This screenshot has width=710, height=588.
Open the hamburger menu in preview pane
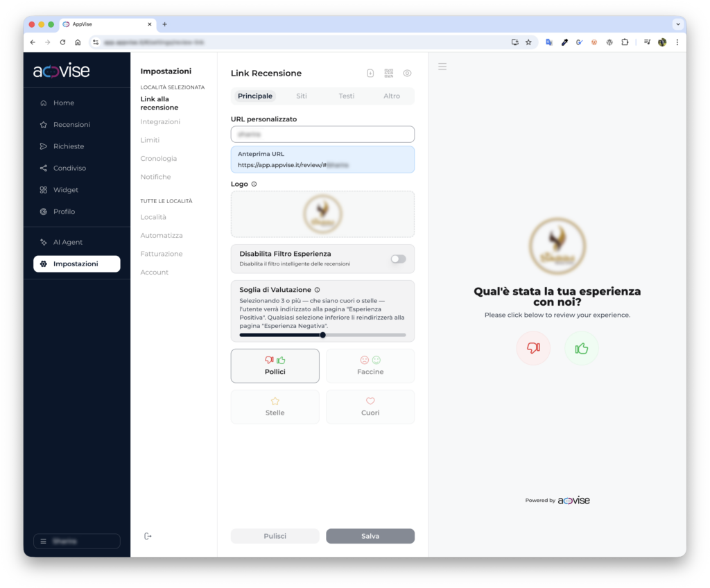(x=442, y=67)
